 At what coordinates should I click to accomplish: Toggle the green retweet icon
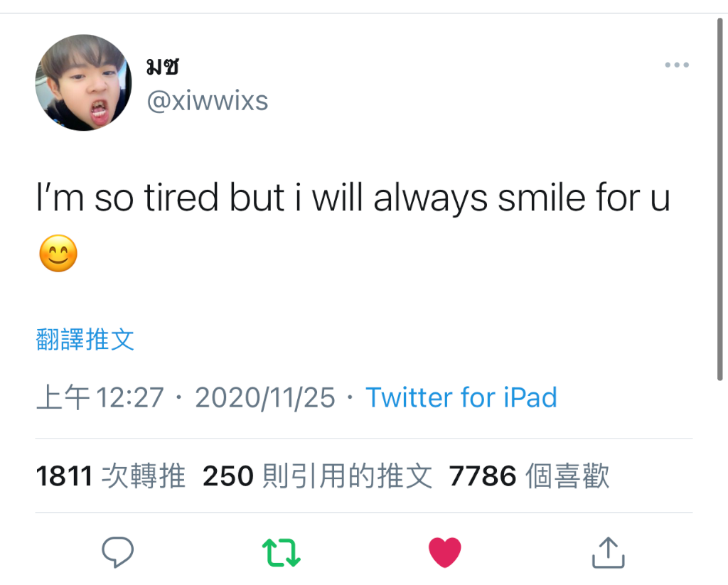pos(282,552)
